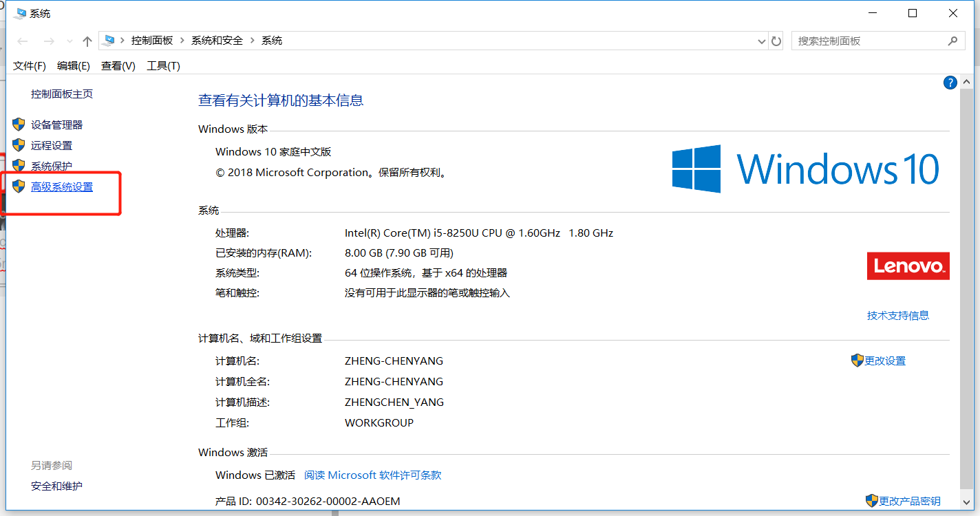Click 更改产品密钥 link

point(909,502)
